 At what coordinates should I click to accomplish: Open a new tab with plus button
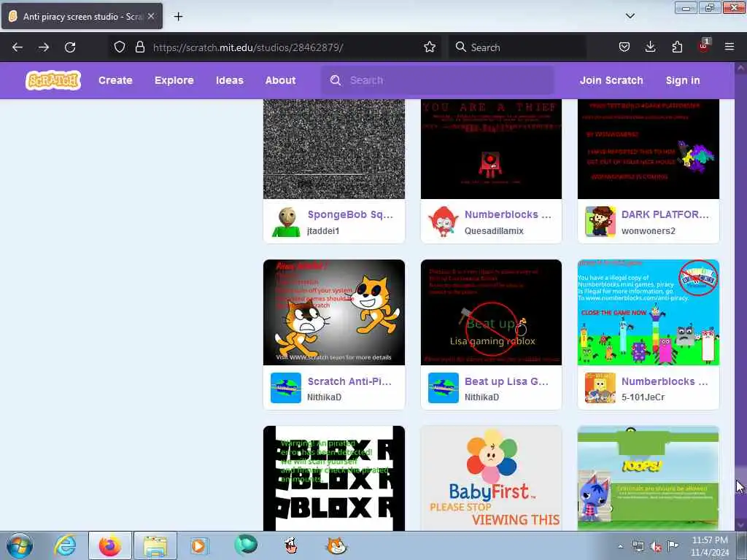[x=178, y=17]
